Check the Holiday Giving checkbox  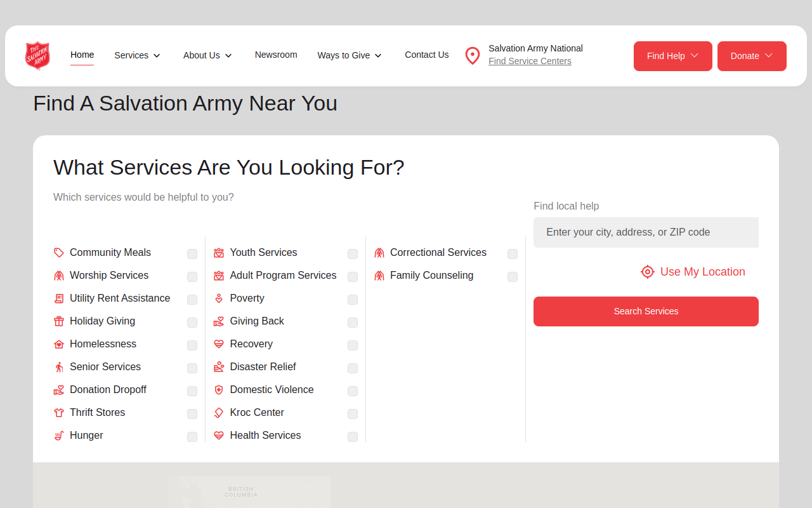pos(192,323)
